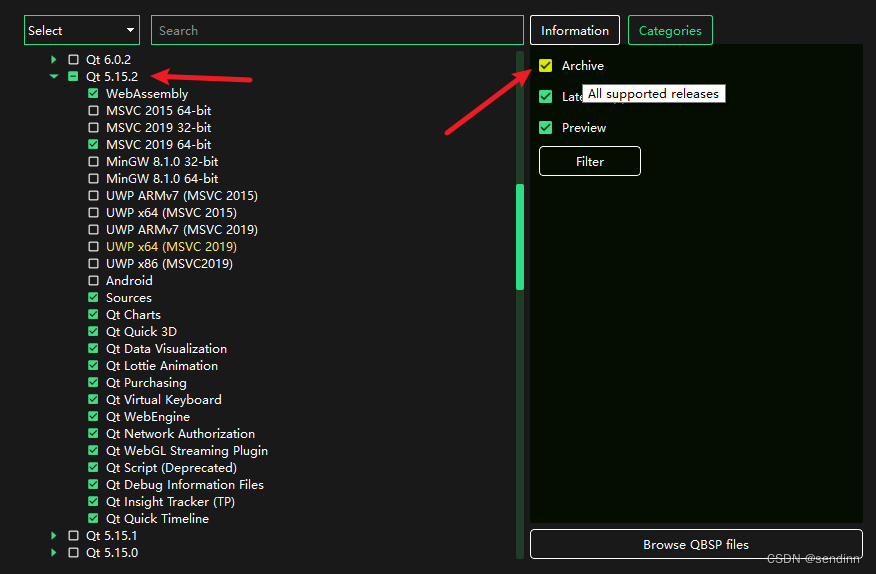Click the Archive label text
The height and width of the screenshot is (574, 876).
pos(583,65)
